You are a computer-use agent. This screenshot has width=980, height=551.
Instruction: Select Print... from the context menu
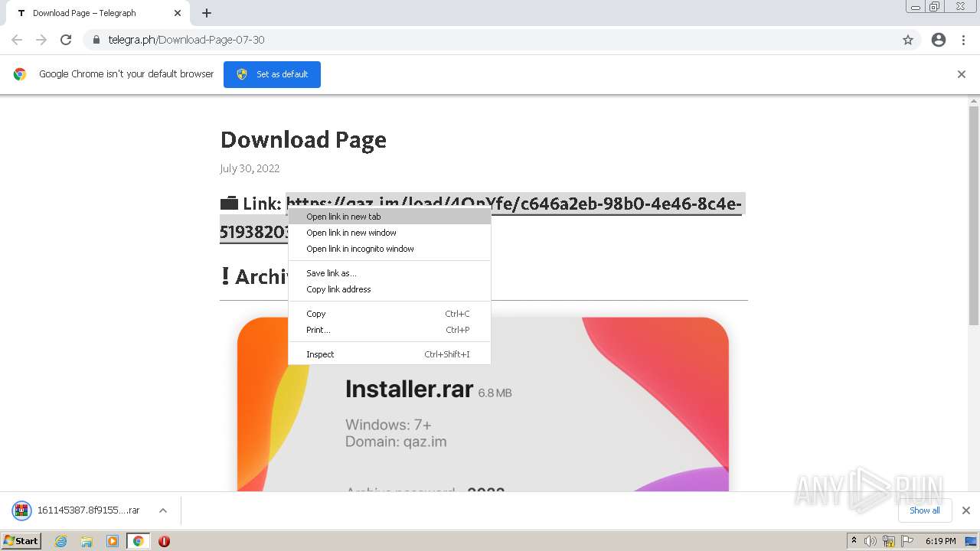click(390, 330)
